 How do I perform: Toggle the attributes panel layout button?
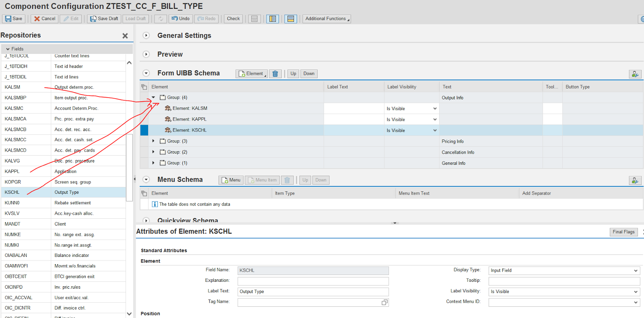click(x=290, y=19)
